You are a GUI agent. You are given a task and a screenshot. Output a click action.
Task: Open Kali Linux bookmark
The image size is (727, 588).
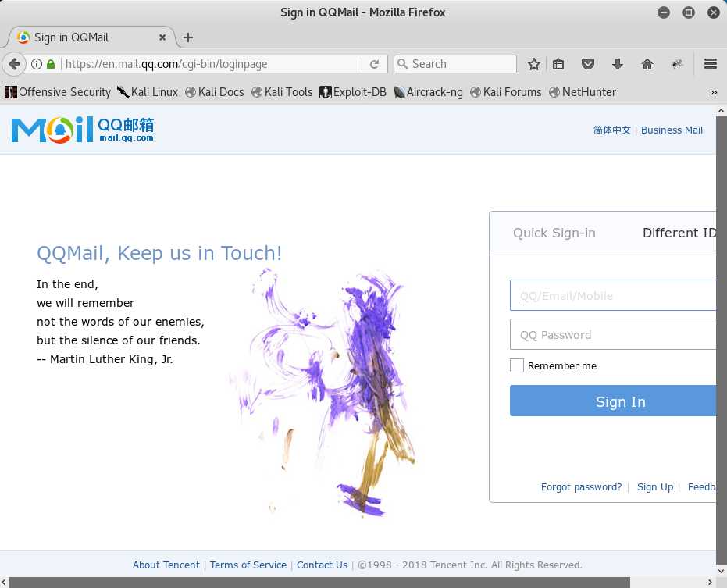click(147, 92)
